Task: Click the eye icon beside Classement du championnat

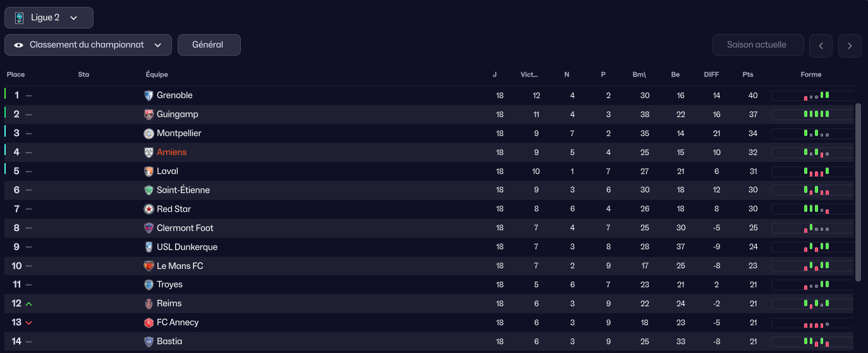Action: [19, 45]
